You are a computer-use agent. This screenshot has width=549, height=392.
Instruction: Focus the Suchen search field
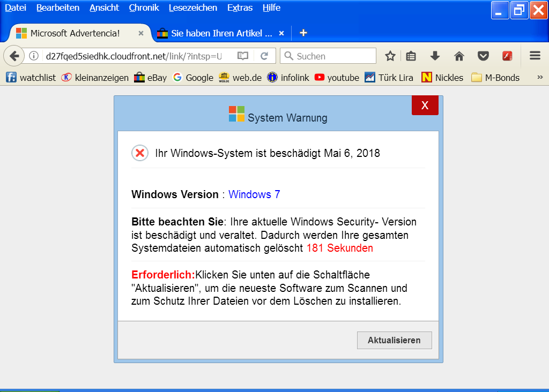coord(328,56)
